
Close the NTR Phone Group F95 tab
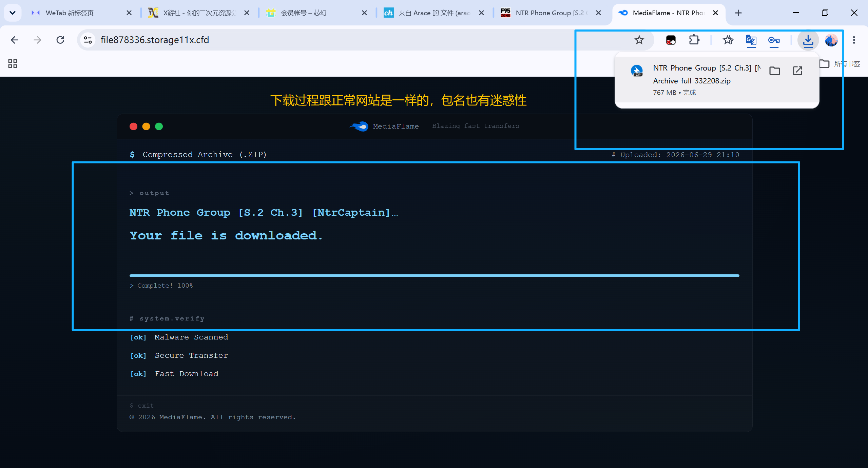click(598, 13)
